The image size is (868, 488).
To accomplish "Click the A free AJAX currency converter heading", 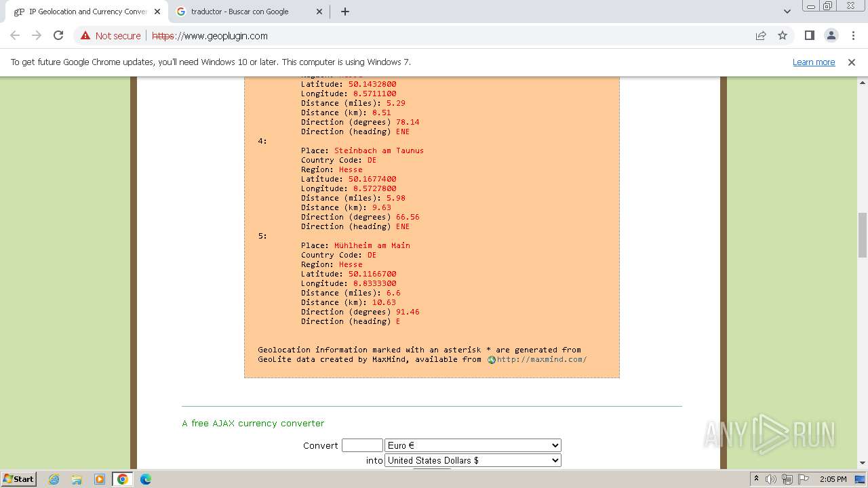I will pyautogui.click(x=253, y=423).
